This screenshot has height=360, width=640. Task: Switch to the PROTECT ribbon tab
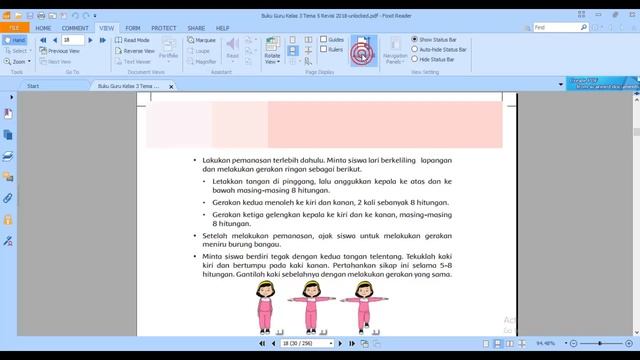164,28
